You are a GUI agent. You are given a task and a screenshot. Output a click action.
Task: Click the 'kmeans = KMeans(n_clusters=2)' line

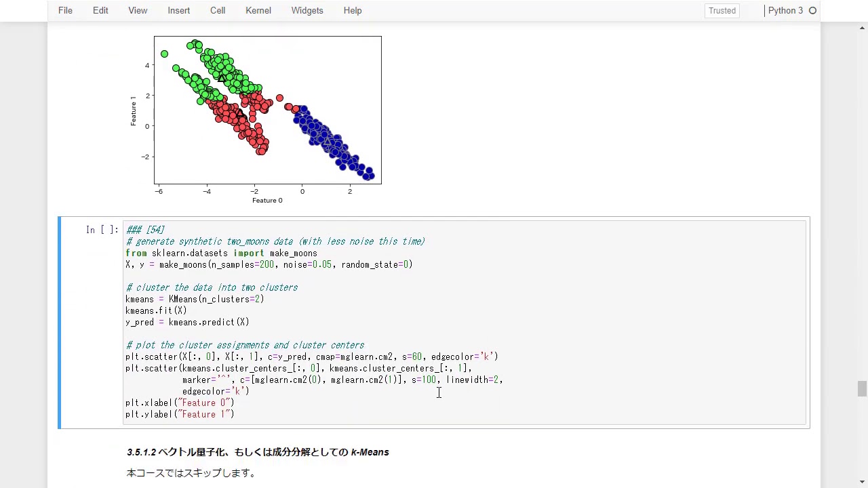195,299
